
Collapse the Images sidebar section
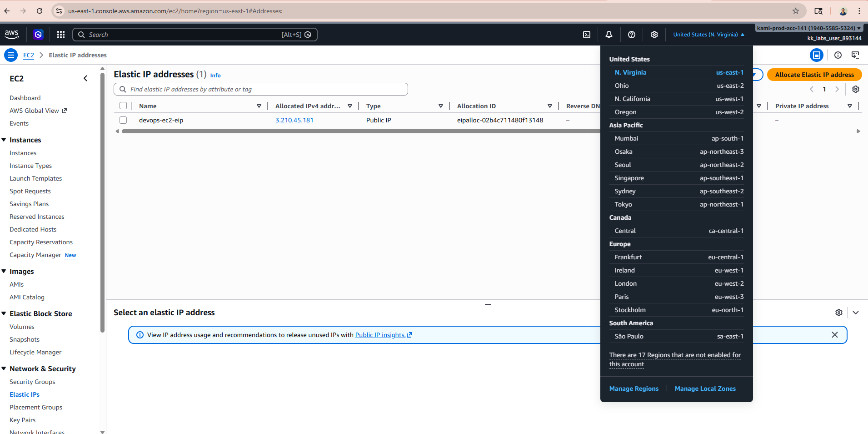(4, 271)
